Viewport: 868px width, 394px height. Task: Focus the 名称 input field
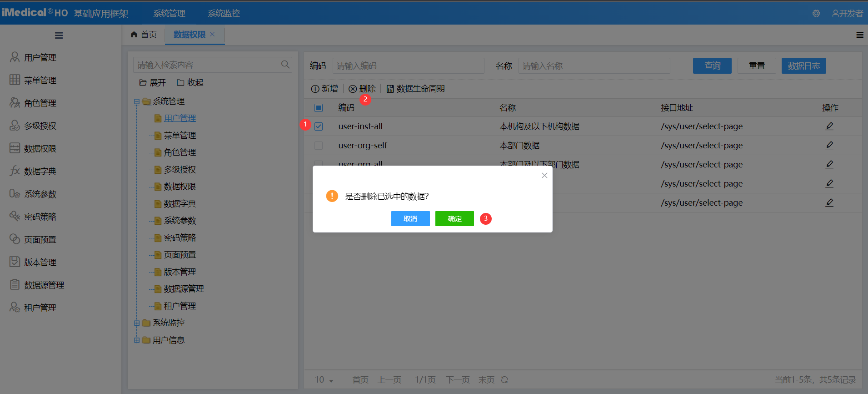(x=594, y=66)
